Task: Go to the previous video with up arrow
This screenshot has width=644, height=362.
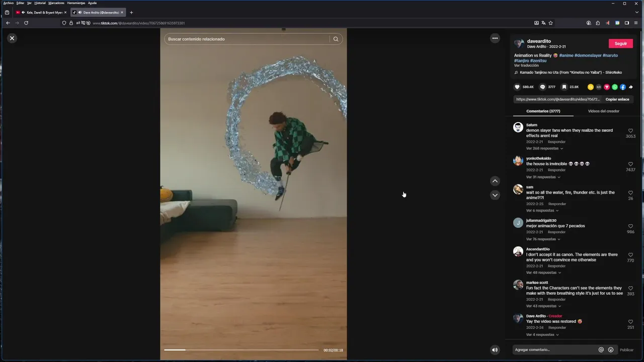Action: click(x=495, y=181)
